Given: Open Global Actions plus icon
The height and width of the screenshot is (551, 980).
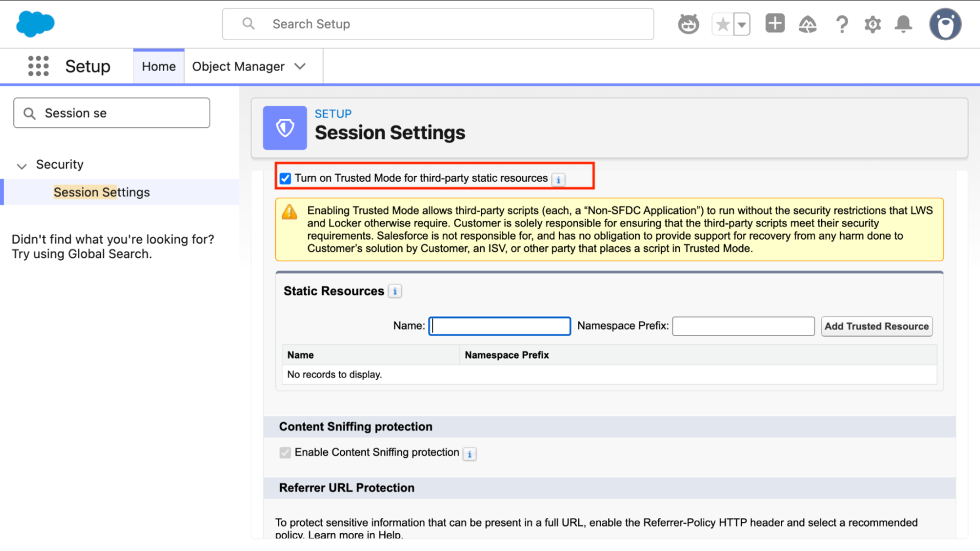Looking at the screenshot, I should coord(775,24).
